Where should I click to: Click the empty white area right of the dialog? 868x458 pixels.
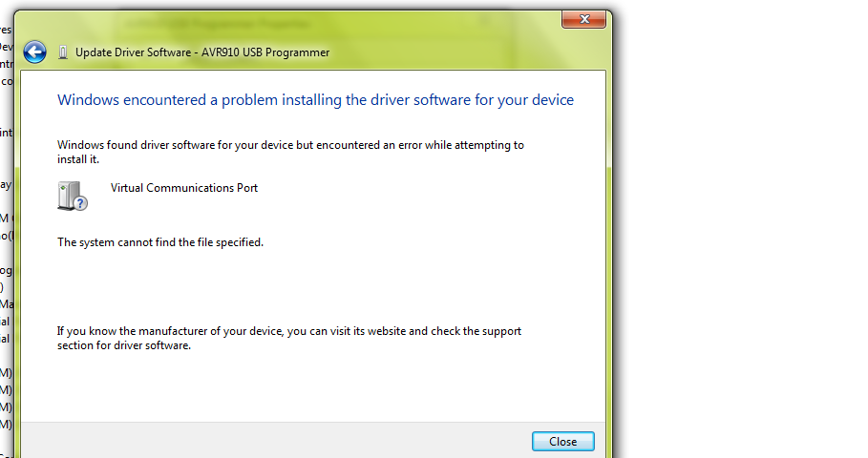coord(745,239)
